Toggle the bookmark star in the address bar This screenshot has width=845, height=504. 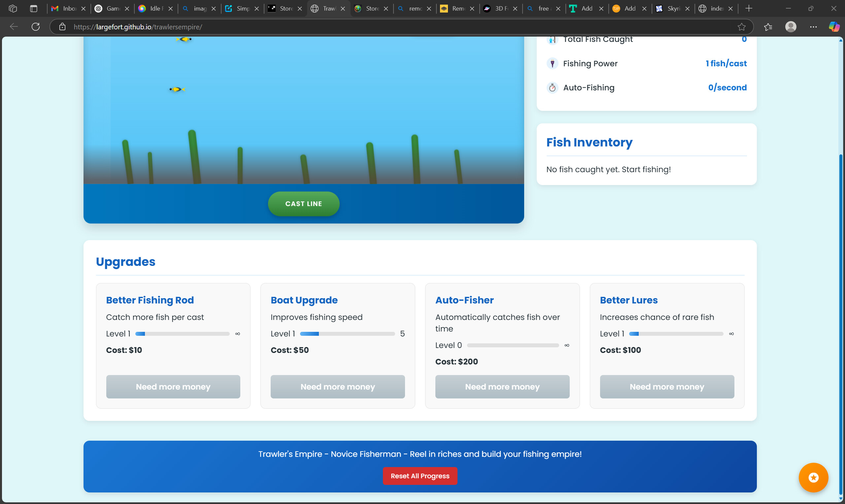(x=741, y=27)
